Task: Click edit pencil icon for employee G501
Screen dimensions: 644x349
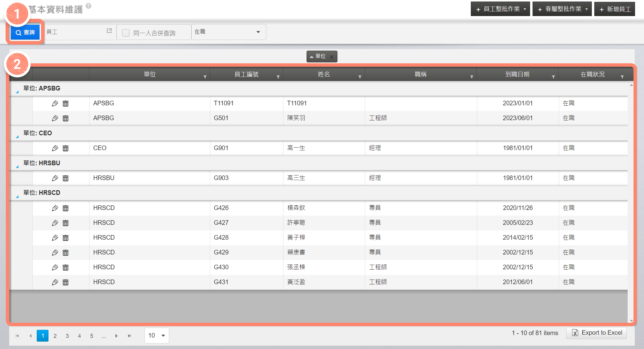Action: coord(55,118)
